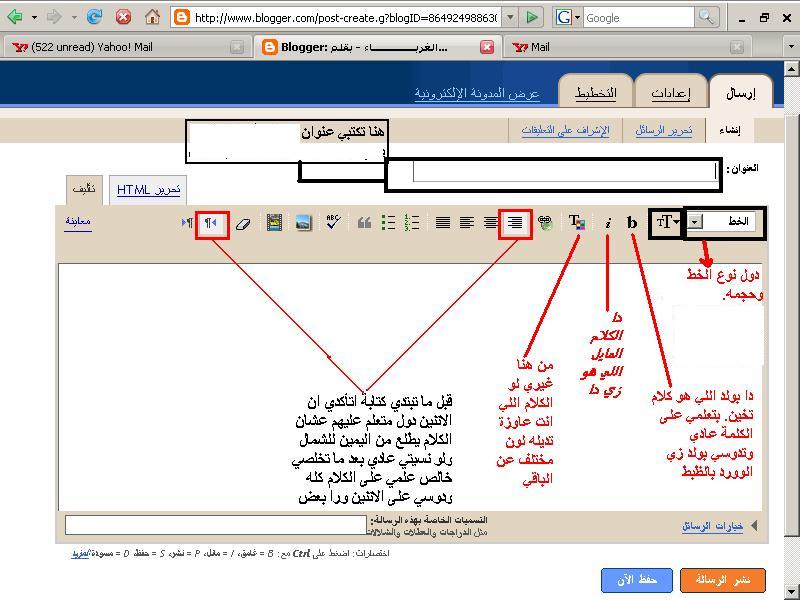The image size is (800, 600).
Task: Open the back button history dropdown
Action: coord(34,17)
